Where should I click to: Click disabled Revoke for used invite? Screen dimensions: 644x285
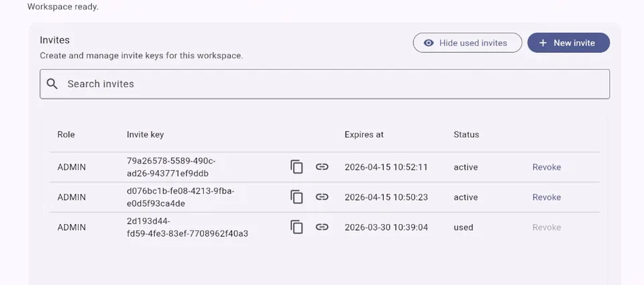click(x=547, y=227)
